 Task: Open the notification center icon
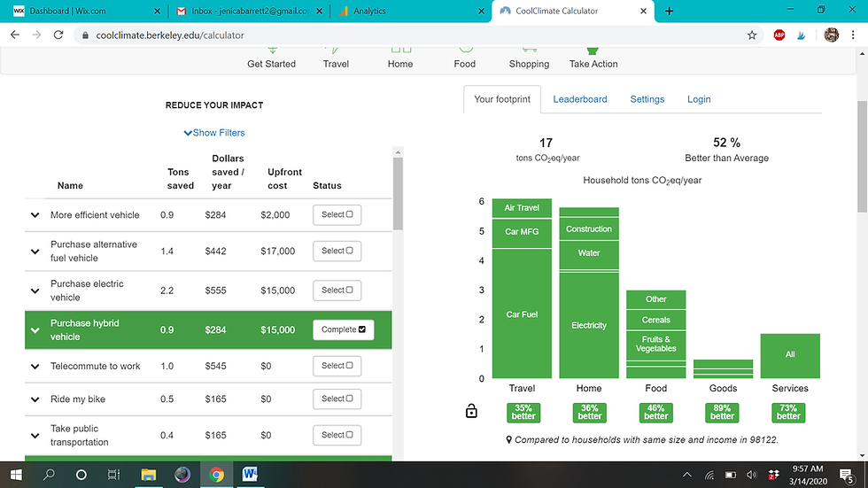coord(847,476)
